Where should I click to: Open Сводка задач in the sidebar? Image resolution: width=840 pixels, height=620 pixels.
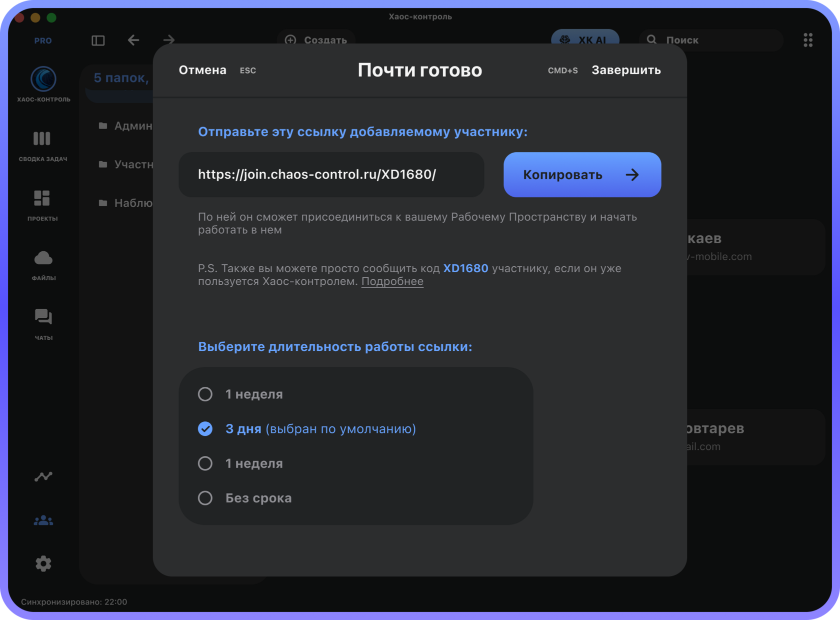click(x=42, y=146)
